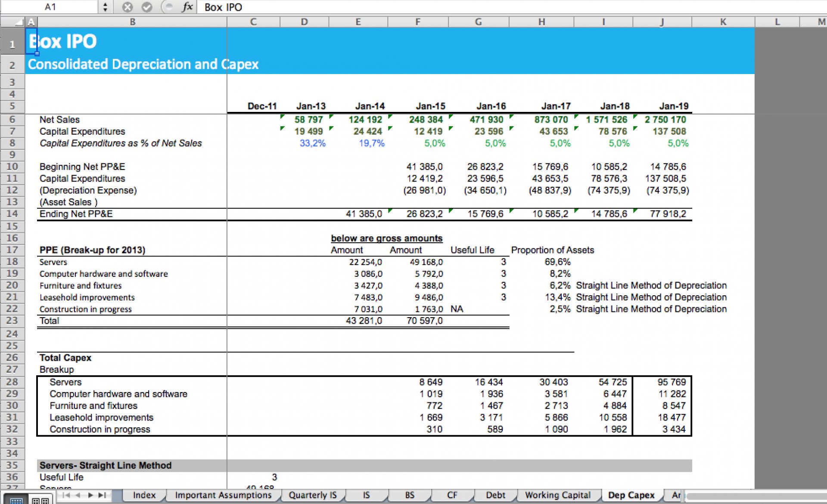Jump to last sheet tab arrow
Screen dimensions: 827x504
102,495
